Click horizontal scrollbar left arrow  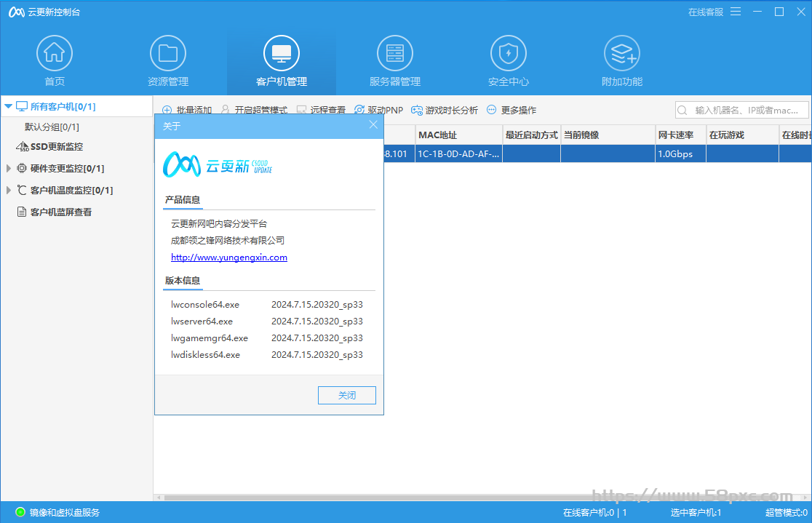coord(159,498)
